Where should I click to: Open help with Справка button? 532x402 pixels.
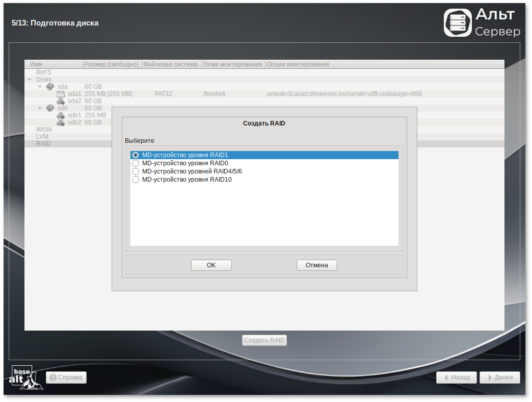coord(66,378)
